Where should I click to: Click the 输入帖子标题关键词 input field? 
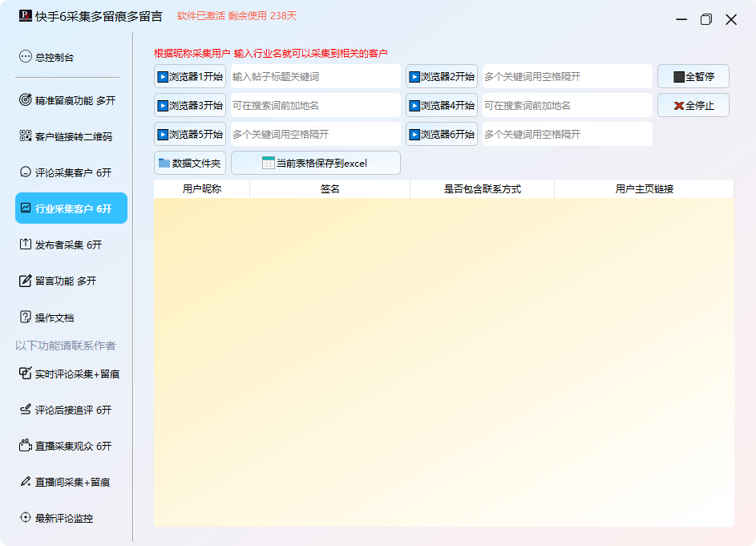point(315,77)
